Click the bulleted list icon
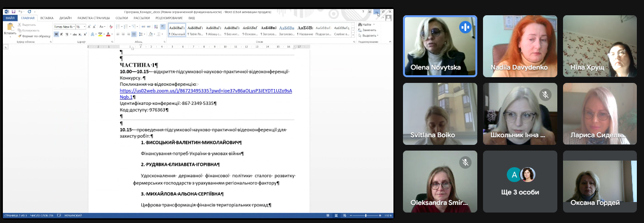The height and width of the screenshot is (223, 644). 118,27
